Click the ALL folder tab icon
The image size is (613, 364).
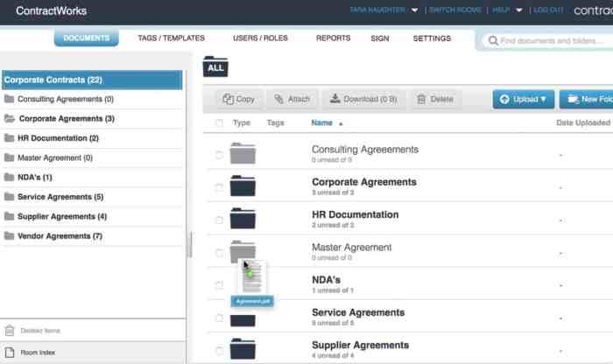point(215,66)
